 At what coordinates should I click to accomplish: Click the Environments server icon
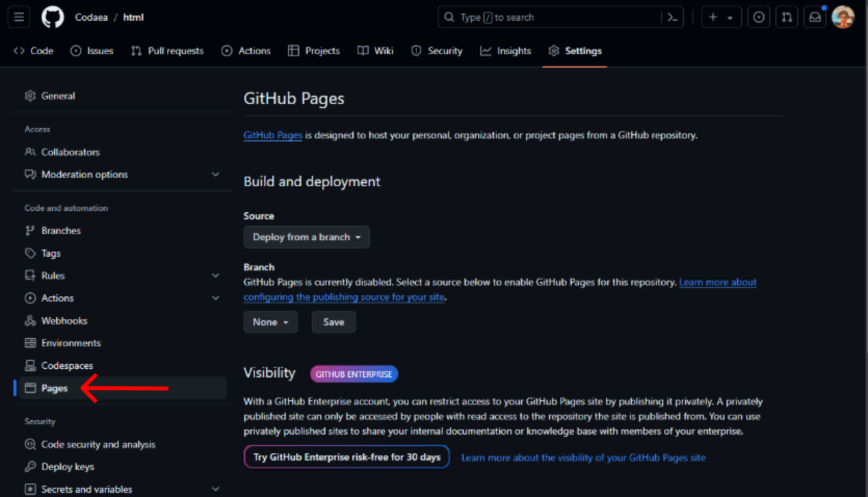tap(30, 343)
